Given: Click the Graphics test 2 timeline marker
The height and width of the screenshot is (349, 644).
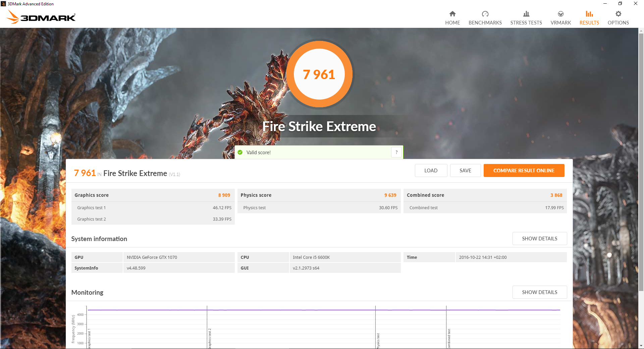Looking at the screenshot, I should pyautogui.click(x=210, y=339).
